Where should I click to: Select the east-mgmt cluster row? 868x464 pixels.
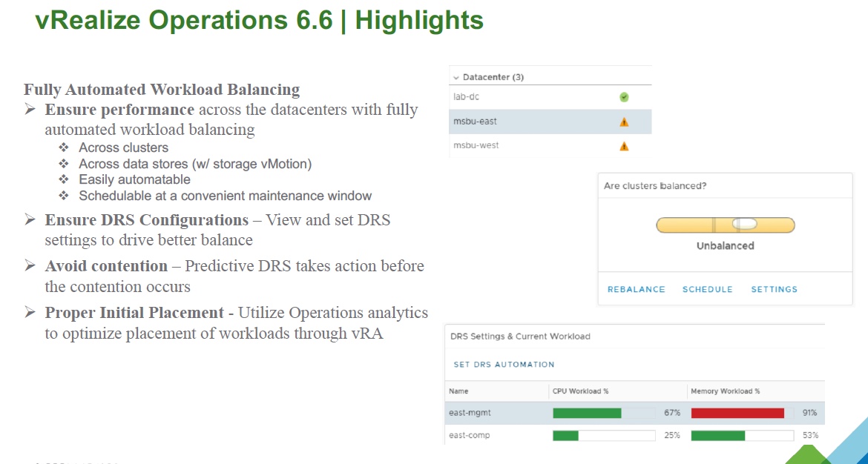pyautogui.click(x=470, y=413)
